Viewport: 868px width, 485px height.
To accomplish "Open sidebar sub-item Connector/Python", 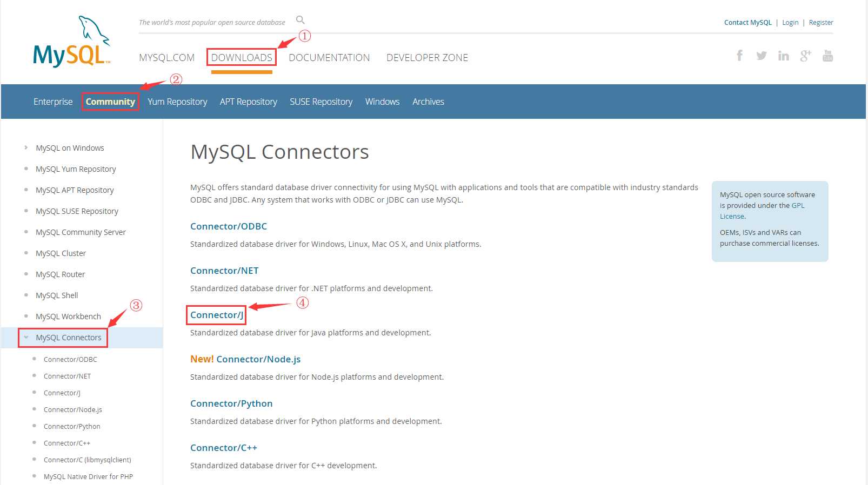I will [72, 426].
